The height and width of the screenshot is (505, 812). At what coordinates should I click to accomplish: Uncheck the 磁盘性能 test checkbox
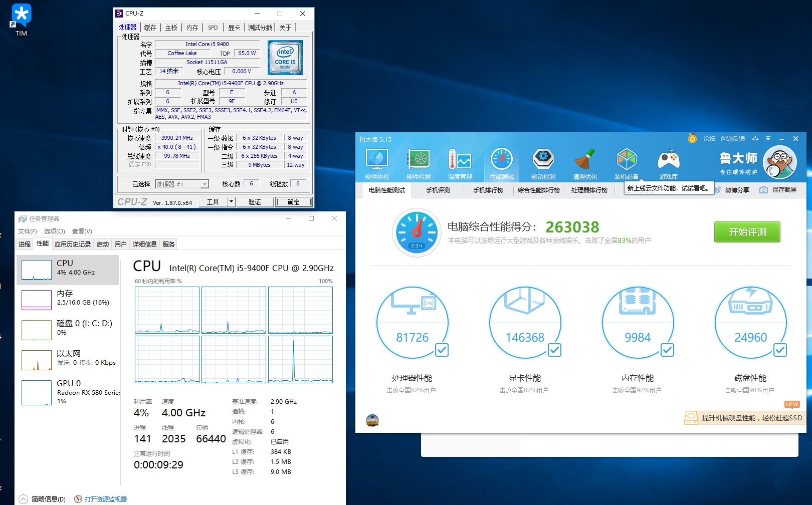click(780, 350)
